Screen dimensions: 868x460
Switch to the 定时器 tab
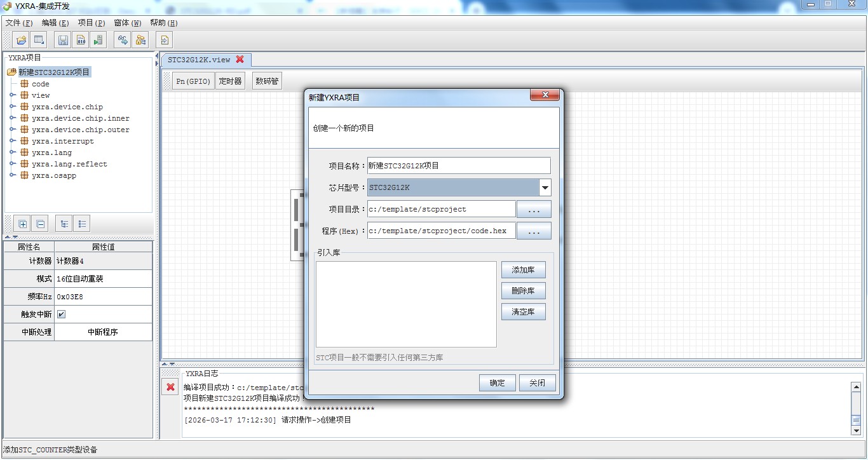click(230, 80)
